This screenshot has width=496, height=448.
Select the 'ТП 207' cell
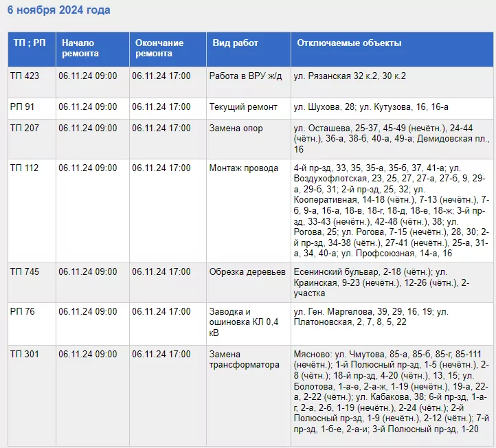tap(32, 139)
